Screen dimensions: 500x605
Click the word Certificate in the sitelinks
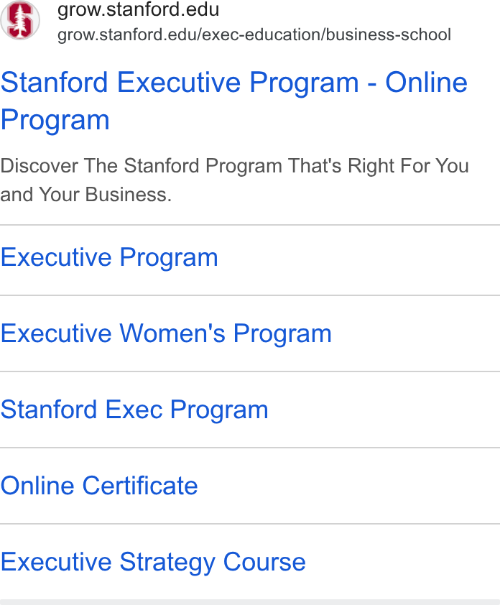pos(140,485)
